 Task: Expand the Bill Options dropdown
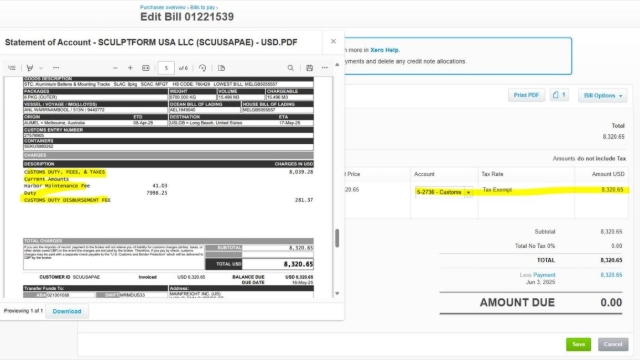602,96
